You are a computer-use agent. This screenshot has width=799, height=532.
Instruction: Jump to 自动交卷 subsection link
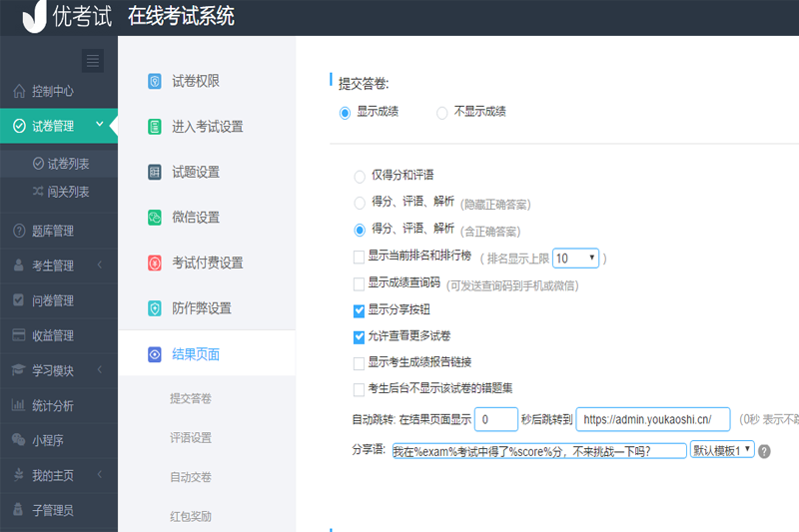pyautogui.click(x=191, y=477)
